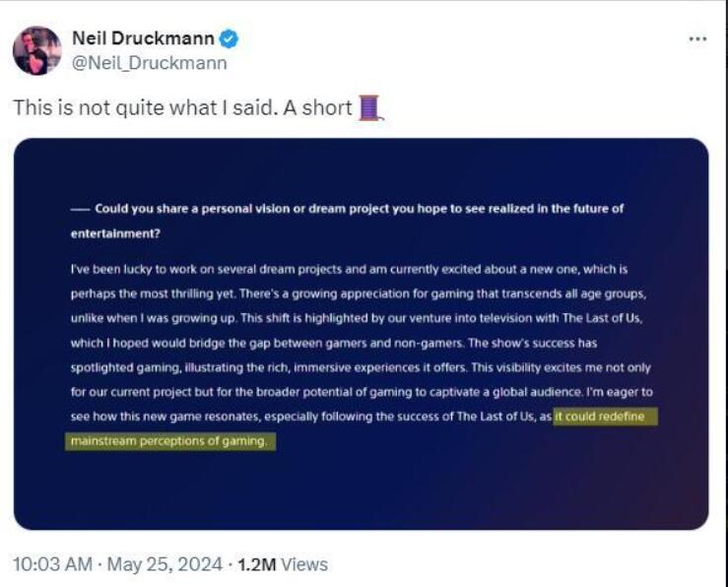This screenshot has height=587, width=728.
Task: Click the thread spool emoji
Action: 369,106
